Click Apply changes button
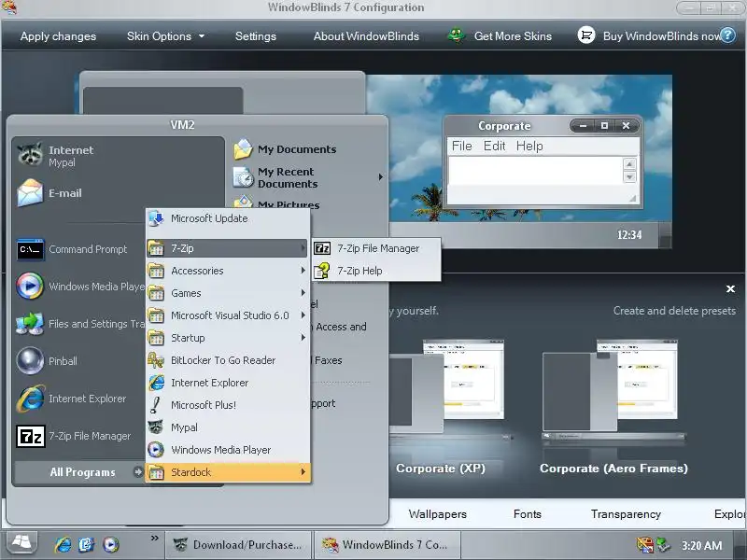 58,36
